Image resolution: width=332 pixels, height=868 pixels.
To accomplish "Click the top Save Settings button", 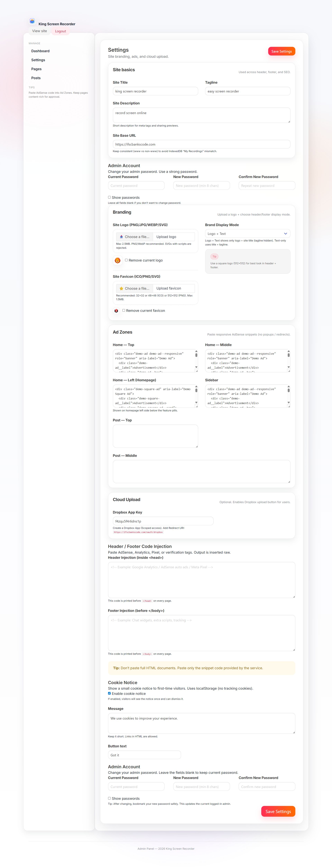I will (282, 51).
